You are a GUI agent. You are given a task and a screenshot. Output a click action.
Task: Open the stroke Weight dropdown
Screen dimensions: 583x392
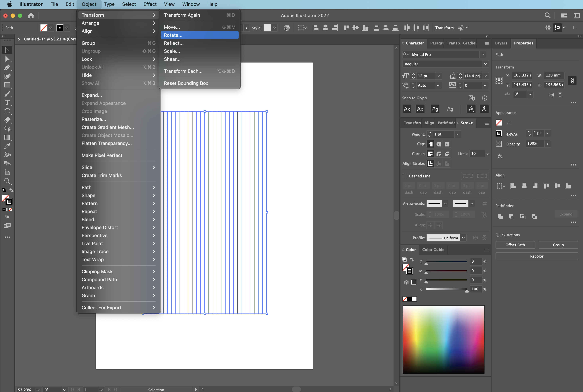[457, 134]
